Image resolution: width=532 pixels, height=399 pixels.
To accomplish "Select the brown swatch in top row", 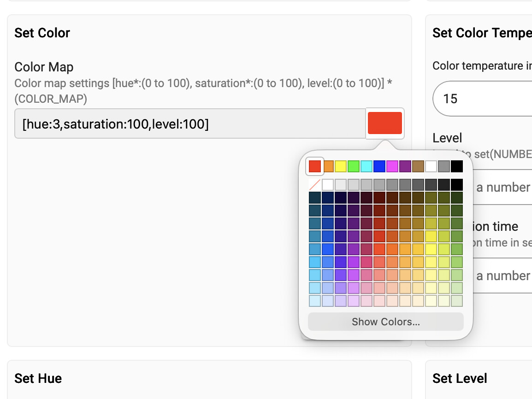I will point(418,166).
